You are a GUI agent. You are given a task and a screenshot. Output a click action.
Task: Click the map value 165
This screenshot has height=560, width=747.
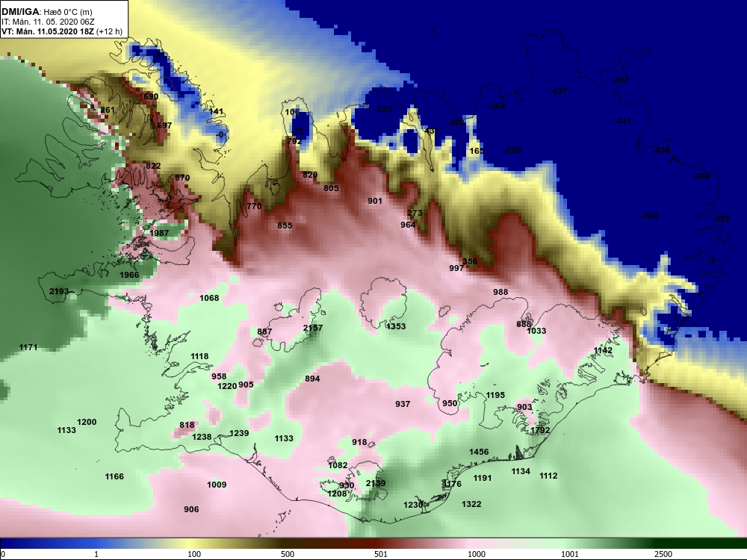click(x=477, y=151)
